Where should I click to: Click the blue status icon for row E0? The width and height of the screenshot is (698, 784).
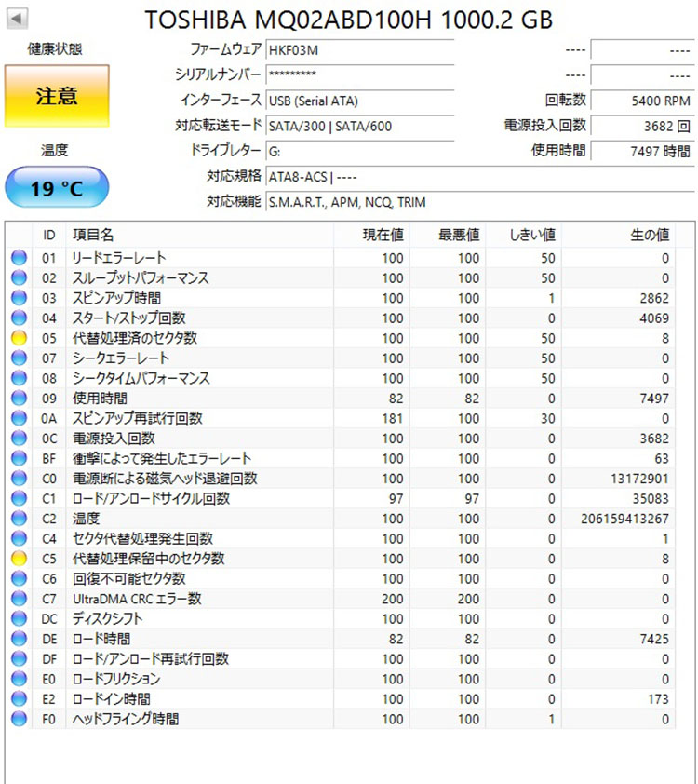pyautogui.click(x=19, y=679)
